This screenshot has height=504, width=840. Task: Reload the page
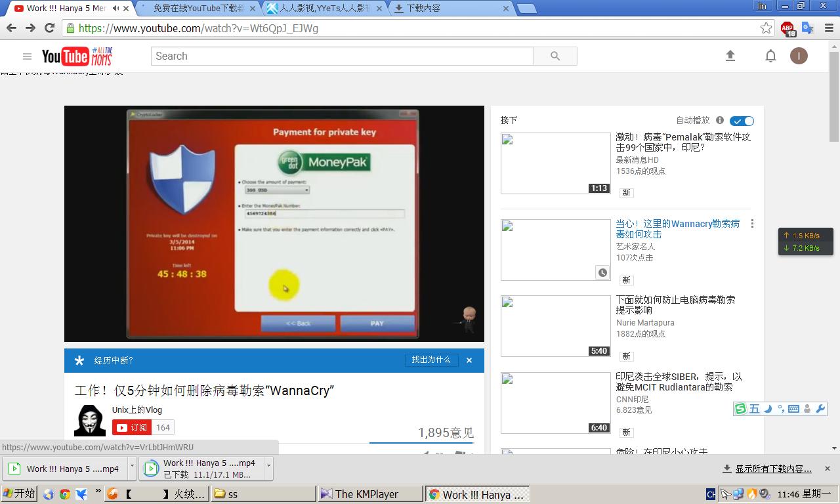(x=49, y=28)
